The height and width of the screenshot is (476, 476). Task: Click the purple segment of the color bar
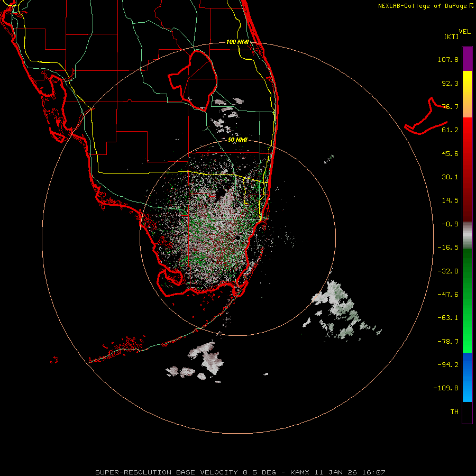click(467, 59)
